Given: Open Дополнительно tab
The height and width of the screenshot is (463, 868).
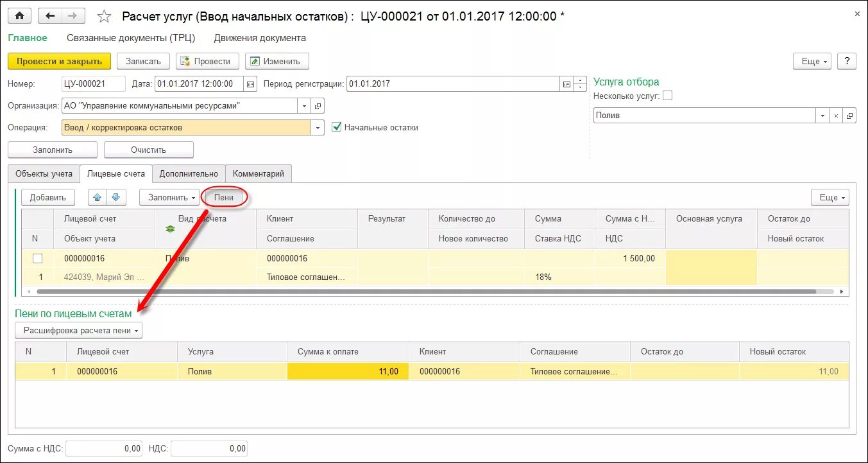Looking at the screenshot, I should [x=189, y=173].
